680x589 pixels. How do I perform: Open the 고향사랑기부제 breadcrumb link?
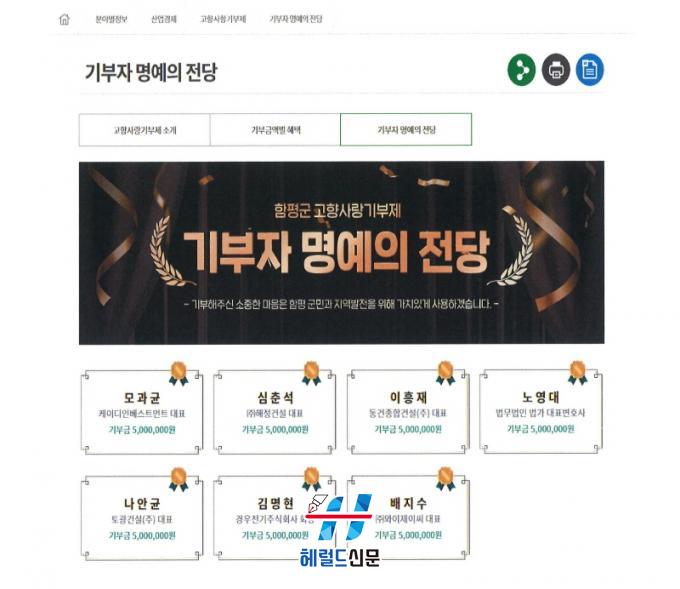223,19
